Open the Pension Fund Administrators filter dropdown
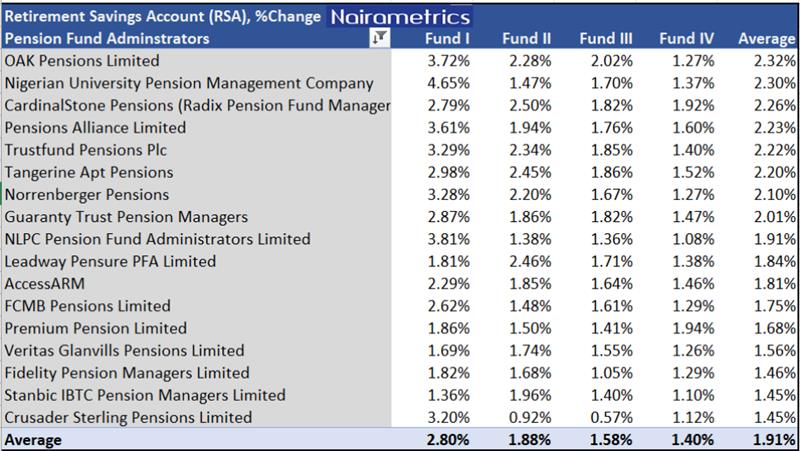The width and height of the screenshot is (800, 451). pyautogui.click(x=380, y=38)
